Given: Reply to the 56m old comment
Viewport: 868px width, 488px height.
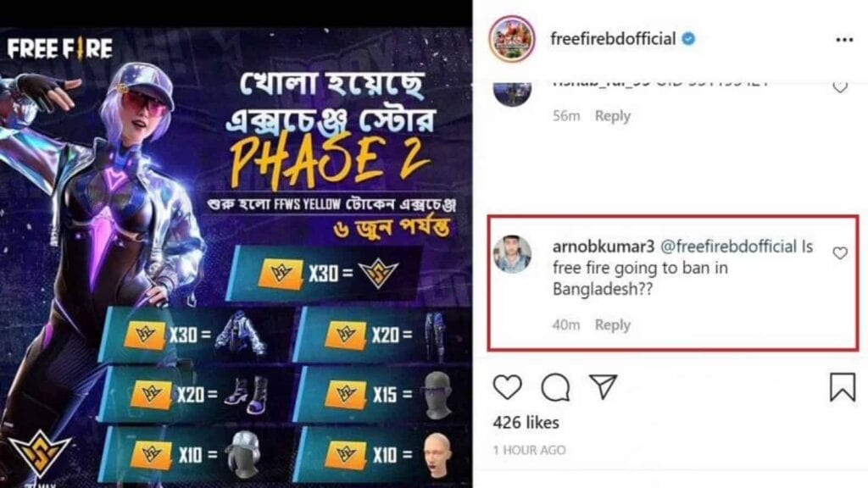Looking at the screenshot, I should tap(612, 115).
